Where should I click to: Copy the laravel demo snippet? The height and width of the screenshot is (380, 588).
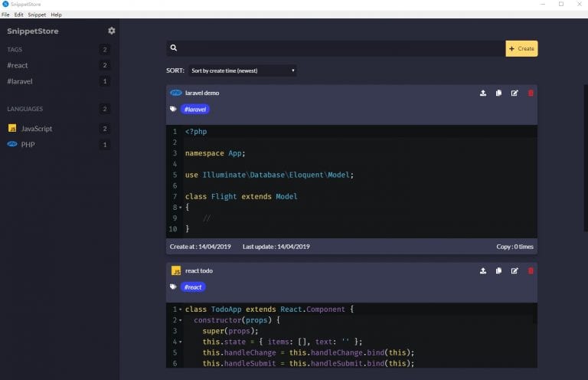point(498,93)
